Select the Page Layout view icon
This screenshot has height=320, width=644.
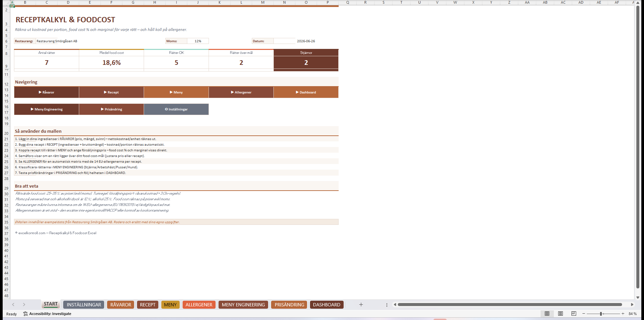(x=561, y=314)
